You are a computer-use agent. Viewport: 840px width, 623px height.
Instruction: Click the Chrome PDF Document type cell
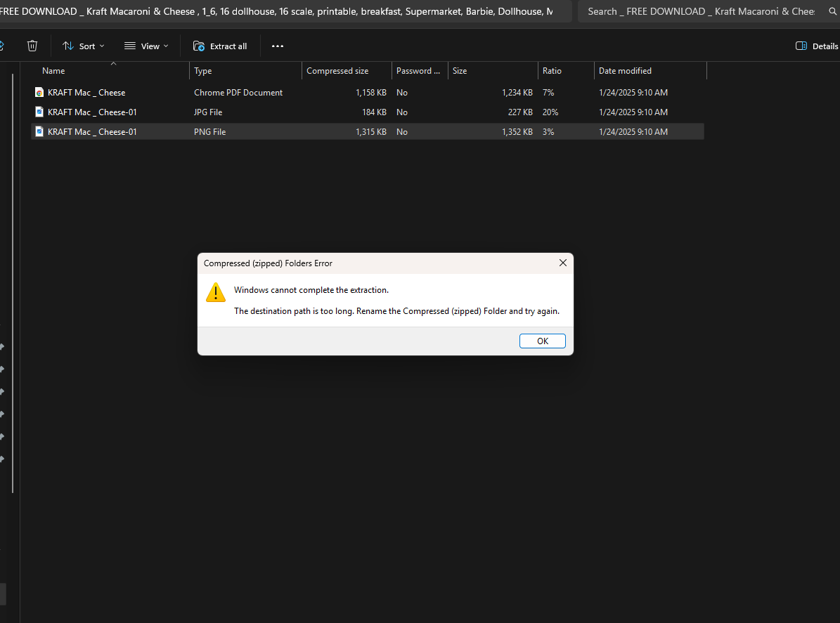coord(238,93)
